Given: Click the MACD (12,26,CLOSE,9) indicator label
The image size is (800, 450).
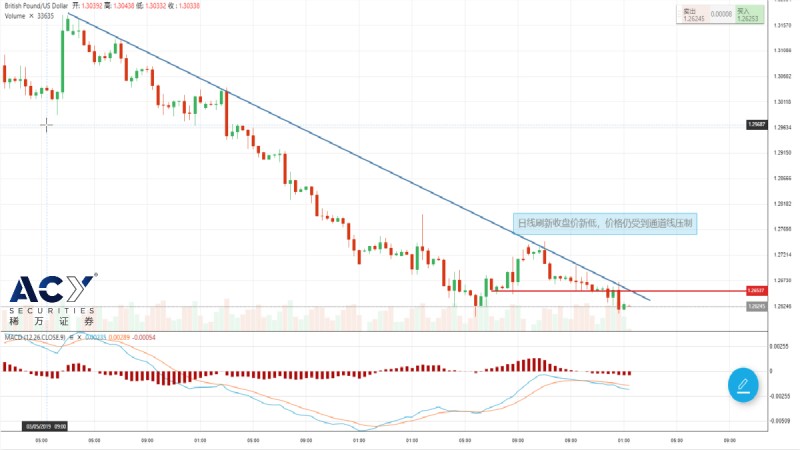Looking at the screenshot, I should [35, 337].
